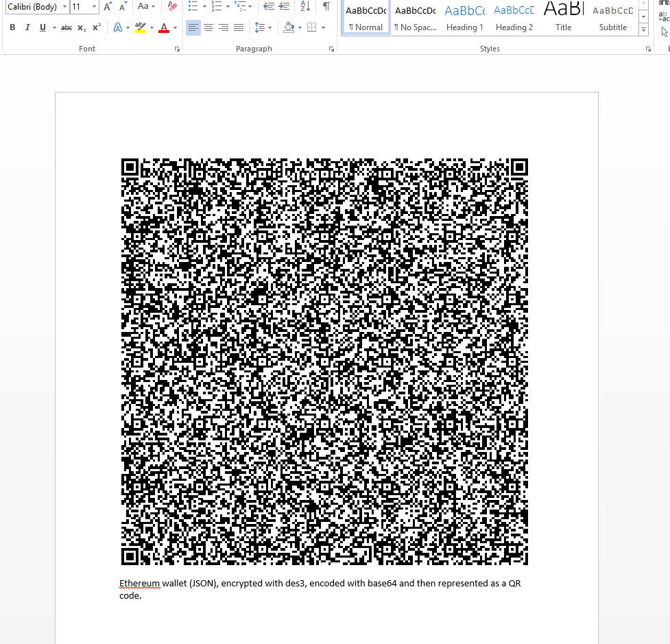Select the QR code image in document

tap(325, 362)
